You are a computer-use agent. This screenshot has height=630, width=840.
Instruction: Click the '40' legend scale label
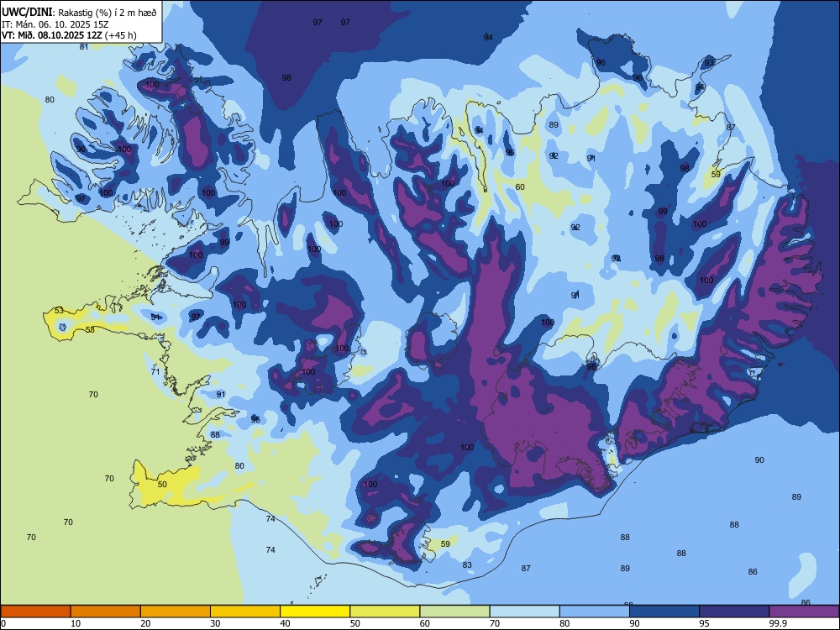(285, 623)
